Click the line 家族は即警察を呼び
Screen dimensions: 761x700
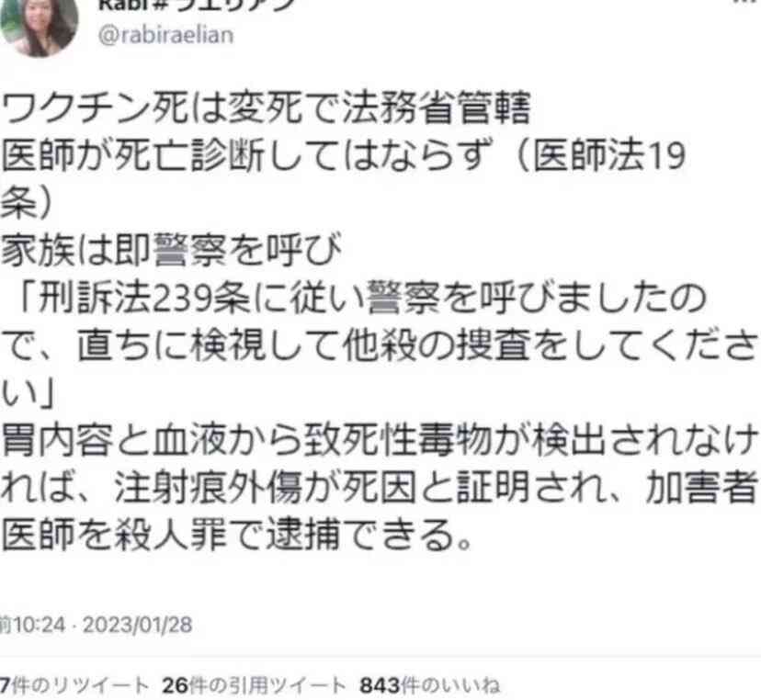[171, 251]
